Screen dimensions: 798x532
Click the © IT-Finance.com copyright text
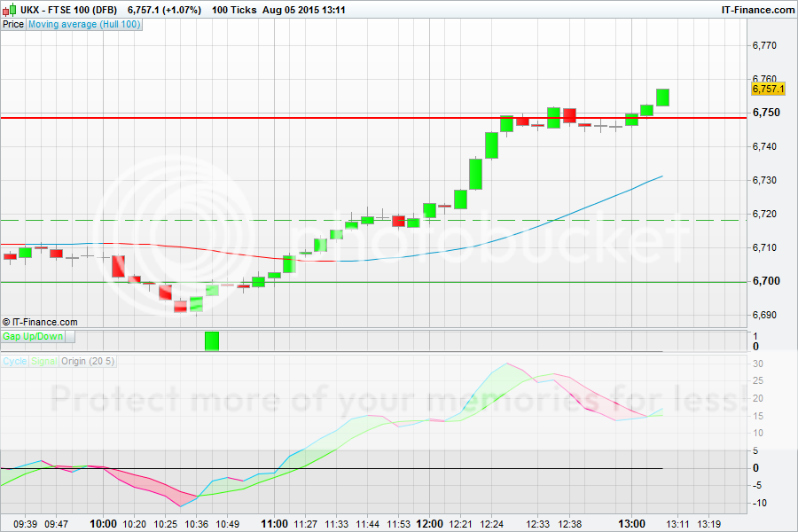click(x=40, y=322)
